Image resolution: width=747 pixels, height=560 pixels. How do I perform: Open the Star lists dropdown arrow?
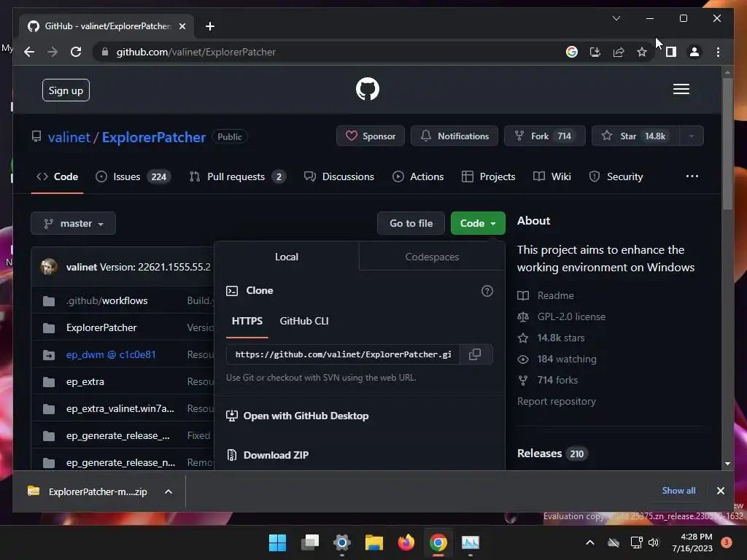coord(691,136)
